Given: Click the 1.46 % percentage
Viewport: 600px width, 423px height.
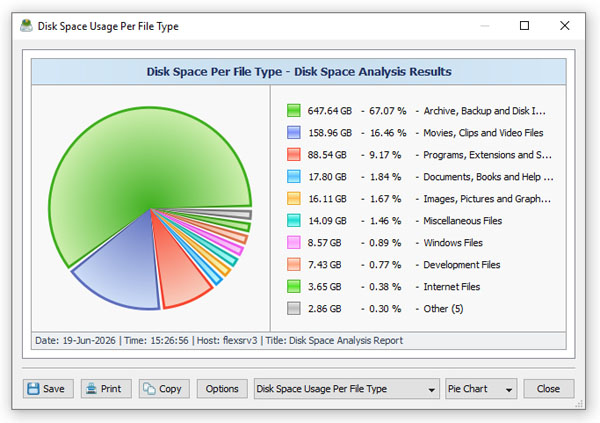Looking at the screenshot, I should pyautogui.click(x=385, y=221).
